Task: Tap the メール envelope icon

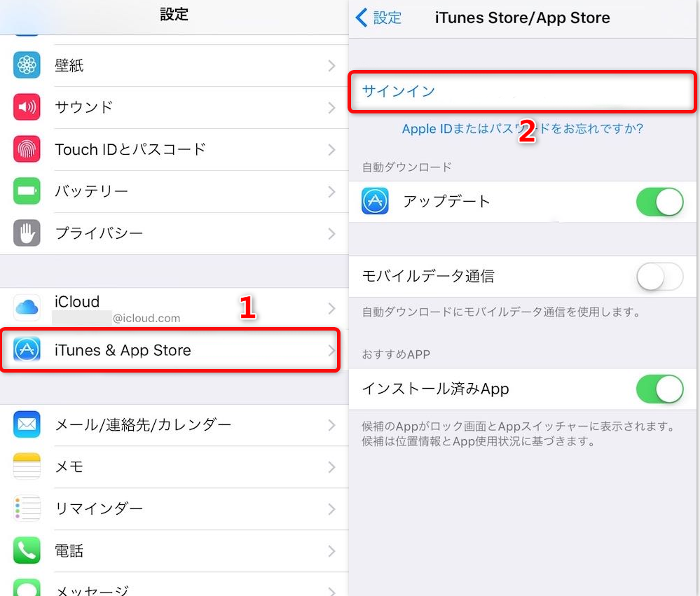Action: tap(27, 424)
